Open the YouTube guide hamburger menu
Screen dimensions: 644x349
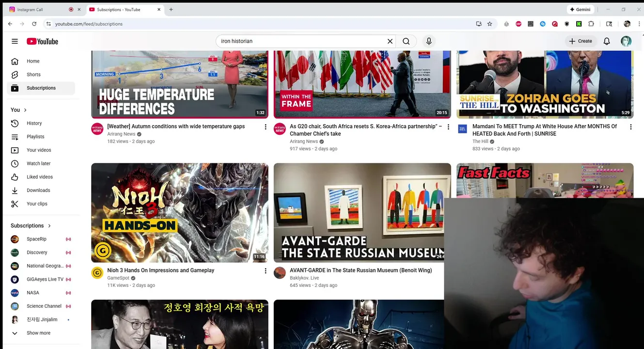(x=15, y=41)
